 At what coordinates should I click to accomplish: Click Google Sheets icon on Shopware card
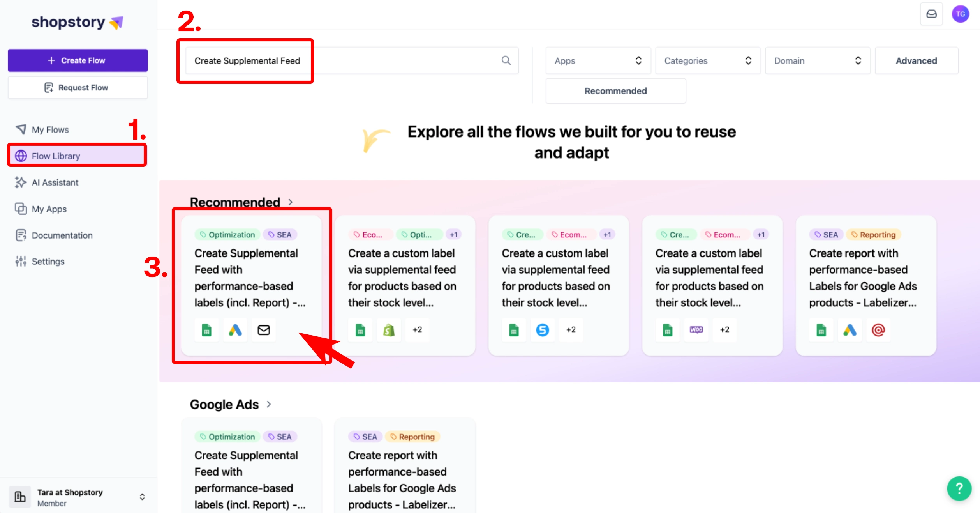point(514,330)
